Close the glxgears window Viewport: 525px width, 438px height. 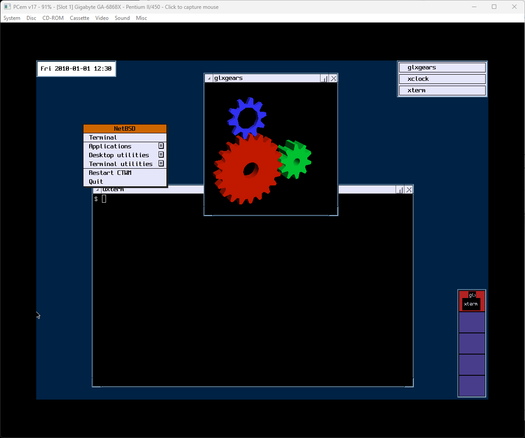(x=333, y=78)
